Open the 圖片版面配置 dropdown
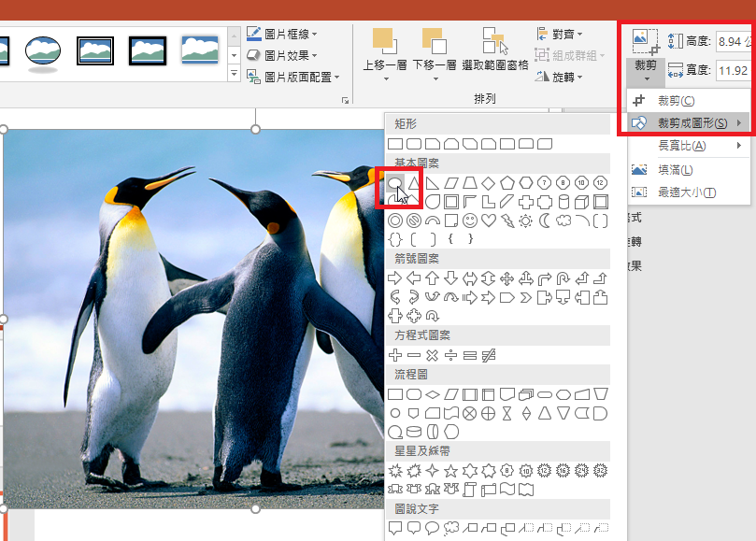Screen dimensions: 756x541 (293, 77)
